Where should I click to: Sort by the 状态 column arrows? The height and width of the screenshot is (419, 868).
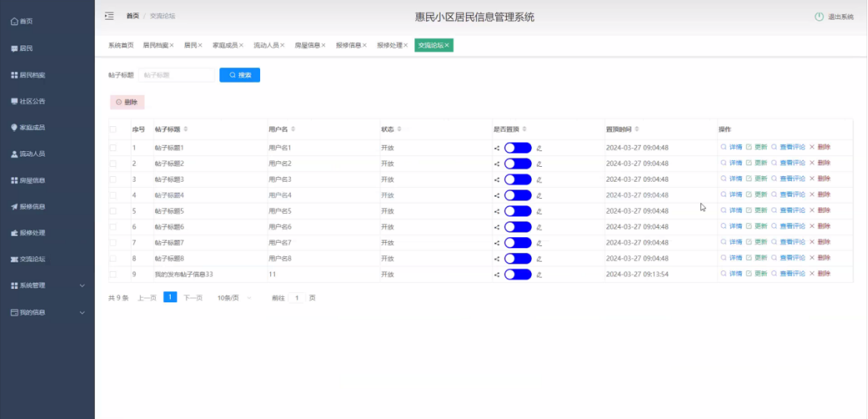coord(399,129)
